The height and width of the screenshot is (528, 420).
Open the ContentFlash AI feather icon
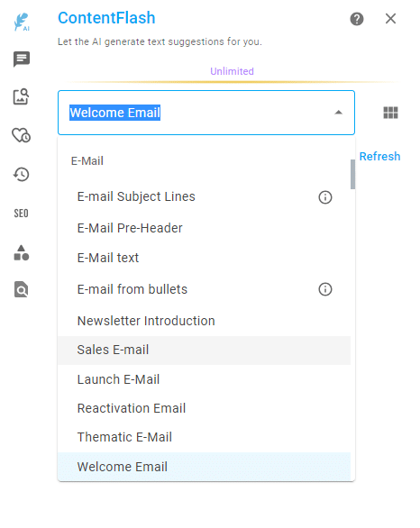tap(22, 22)
